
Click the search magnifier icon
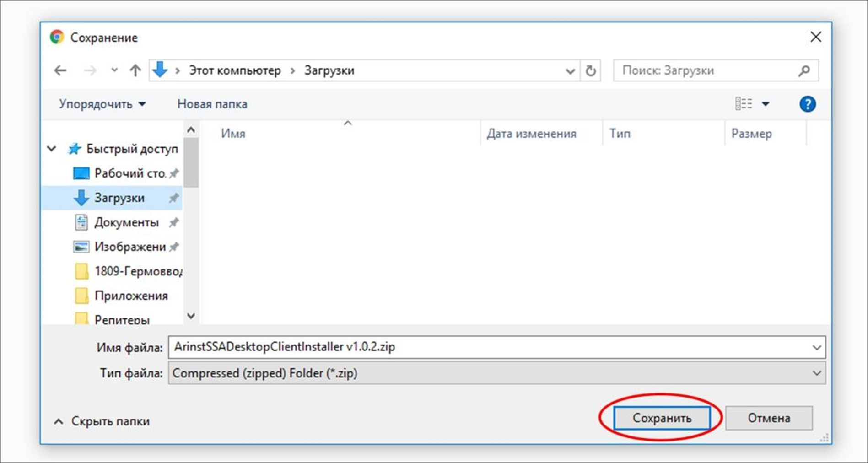pyautogui.click(x=804, y=71)
